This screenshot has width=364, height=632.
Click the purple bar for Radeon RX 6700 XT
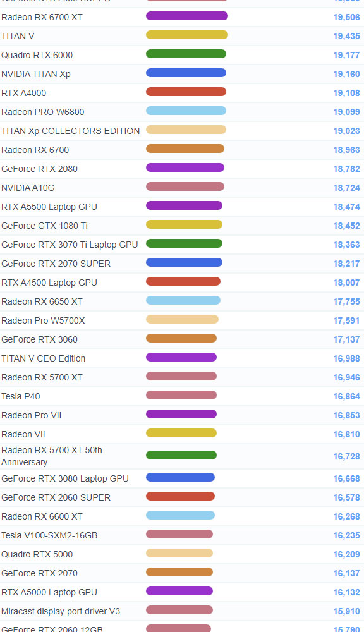[187, 16]
